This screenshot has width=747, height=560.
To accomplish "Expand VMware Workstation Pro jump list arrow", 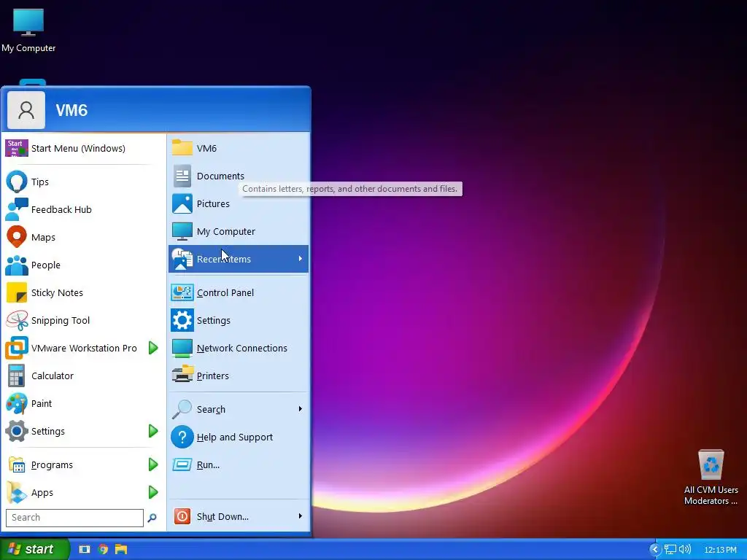I will tap(153, 348).
